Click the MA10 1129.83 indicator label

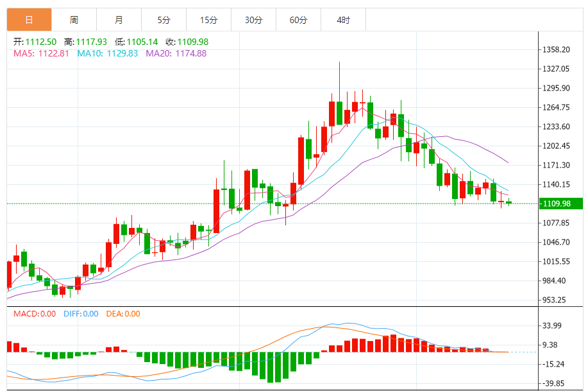(108, 53)
